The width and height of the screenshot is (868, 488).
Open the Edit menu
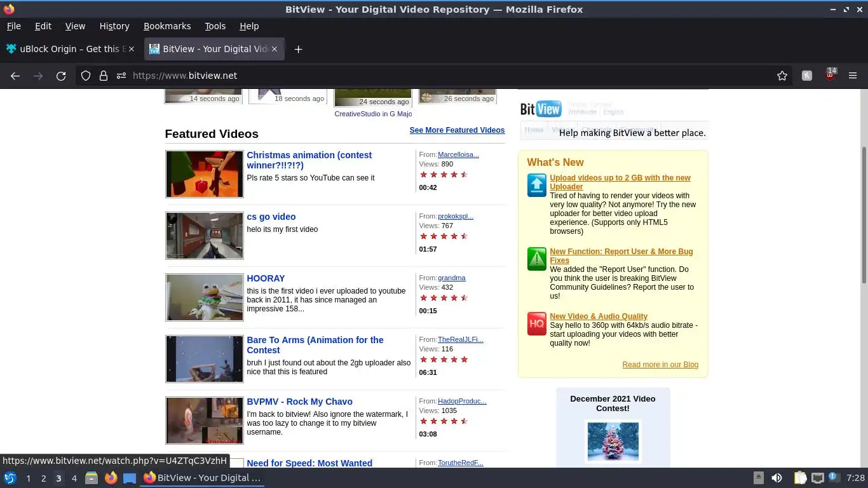(43, 26)
